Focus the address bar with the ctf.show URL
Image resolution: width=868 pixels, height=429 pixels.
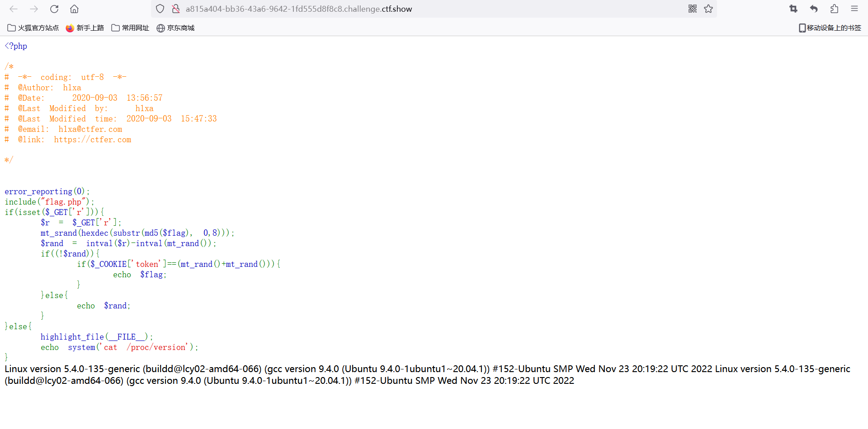pyautogui.click(x=407, y=9)
